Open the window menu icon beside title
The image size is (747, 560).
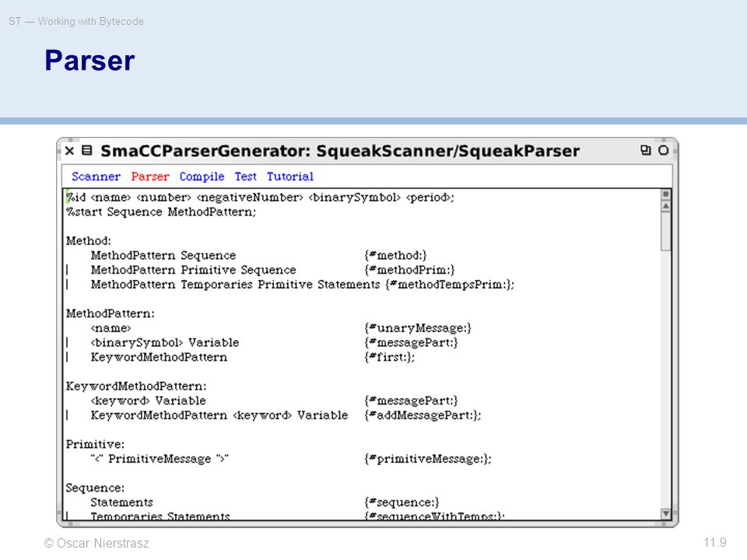pyautogui.click(x=86, y=150)
